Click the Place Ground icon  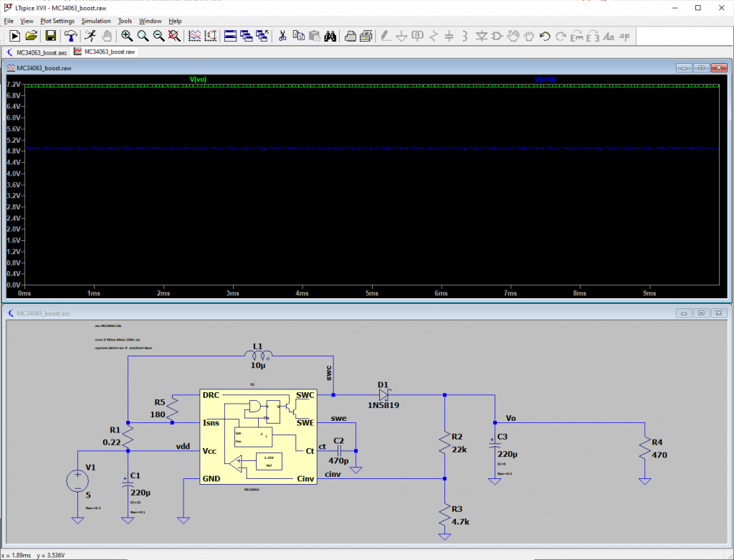[x=401, y=36]
